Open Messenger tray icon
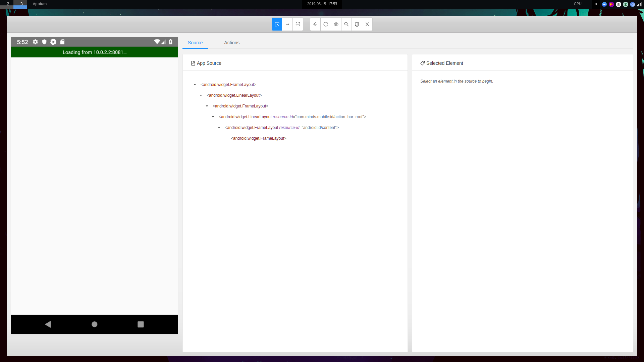The image size is (644, 362). [x=604, y=4]
